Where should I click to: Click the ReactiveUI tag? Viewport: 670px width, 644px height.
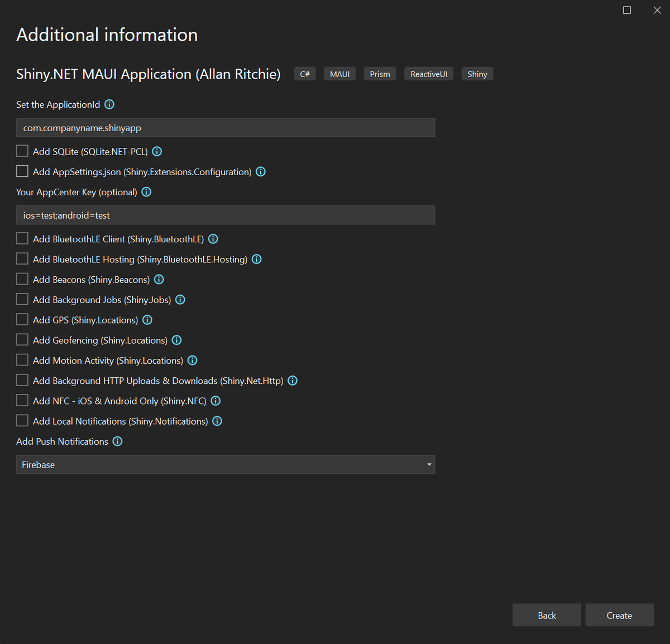[x=429, y=74]
